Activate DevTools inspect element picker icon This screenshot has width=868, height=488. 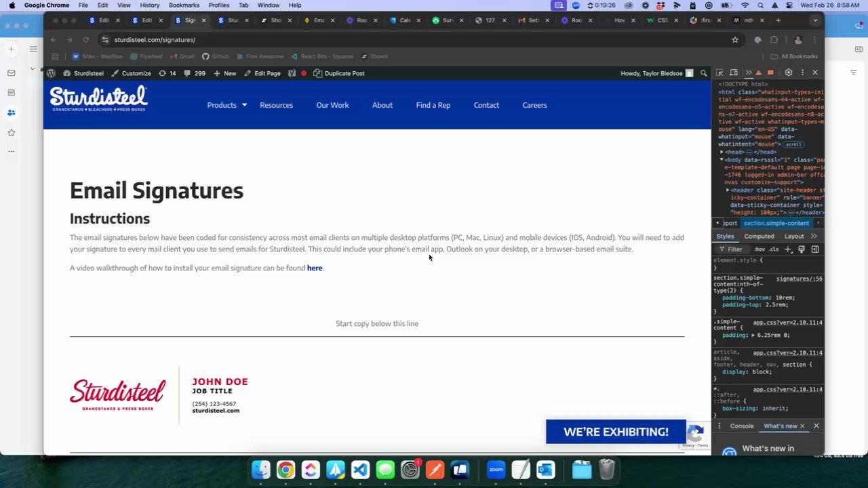719,73
